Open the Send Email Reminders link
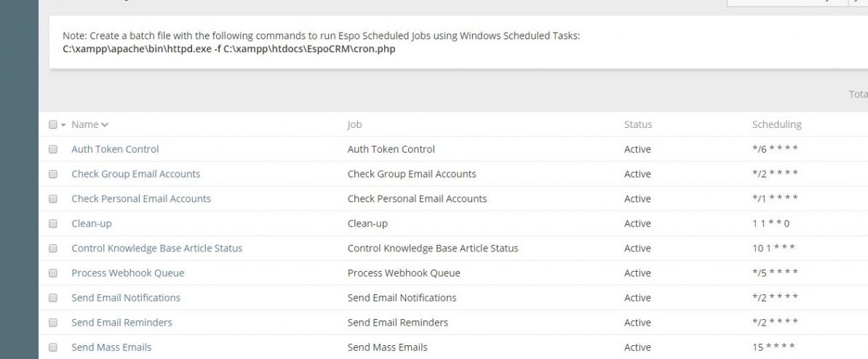The height and width of the screenshot is (359, 868). (122, 322)
